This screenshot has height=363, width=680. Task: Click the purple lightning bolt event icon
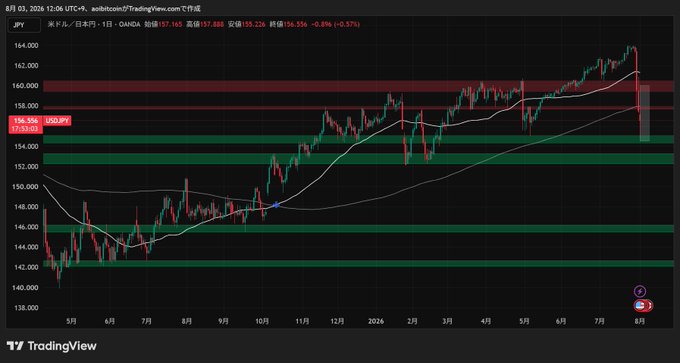click(x=640, y=291)
